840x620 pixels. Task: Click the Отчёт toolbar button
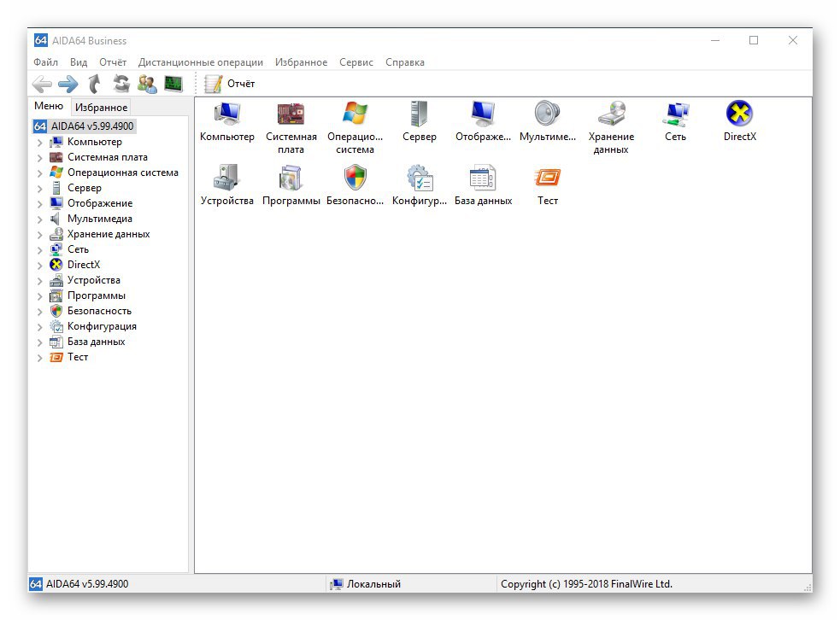[x=230, y=84]
